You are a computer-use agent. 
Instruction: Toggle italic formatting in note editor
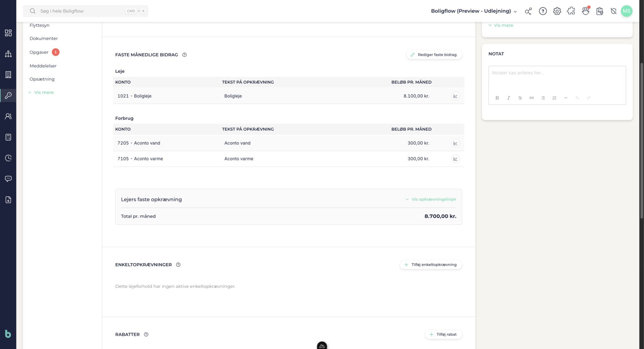509,98
